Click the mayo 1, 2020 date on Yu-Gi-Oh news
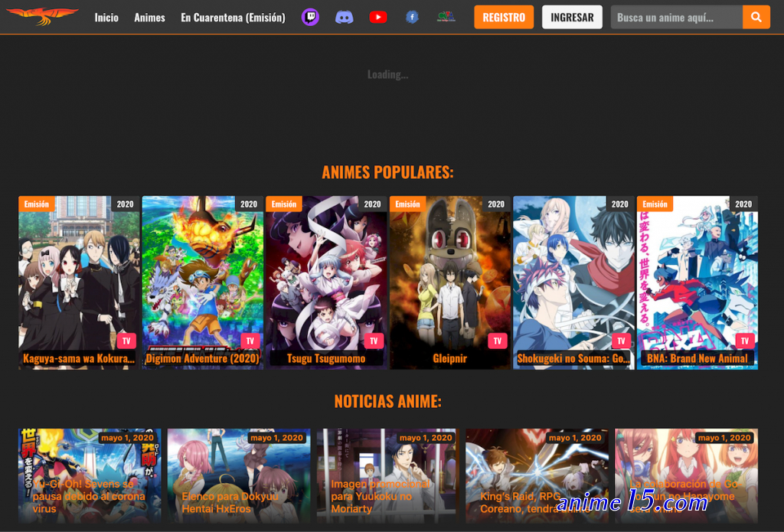784x532 pixels. [x=127, y=438]
